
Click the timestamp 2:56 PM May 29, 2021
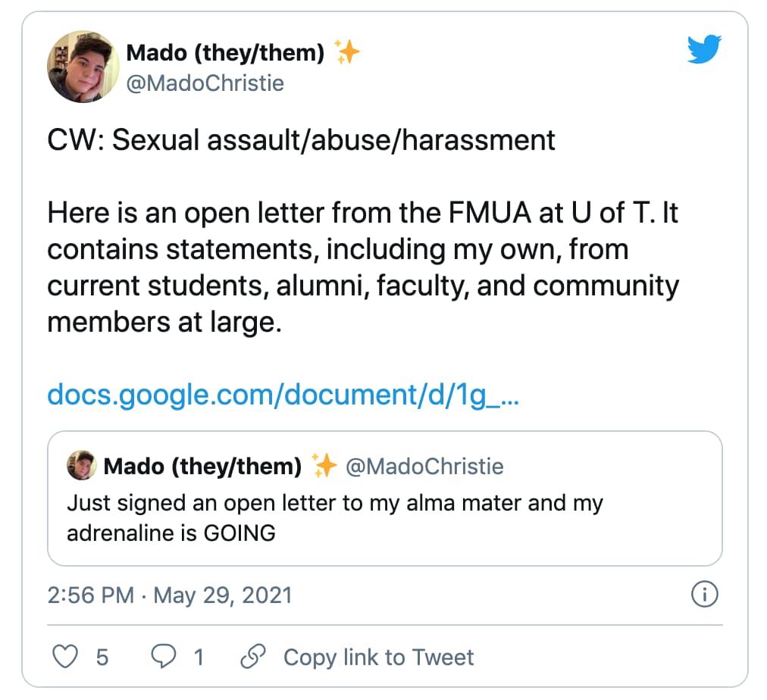pyautogui.click(x=170, y=596)
